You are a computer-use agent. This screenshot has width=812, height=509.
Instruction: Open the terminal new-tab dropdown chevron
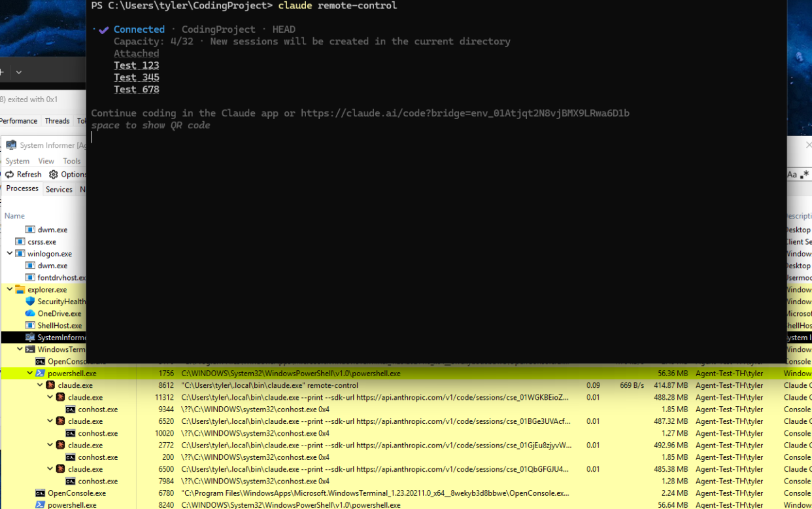[x=19, y=73]
